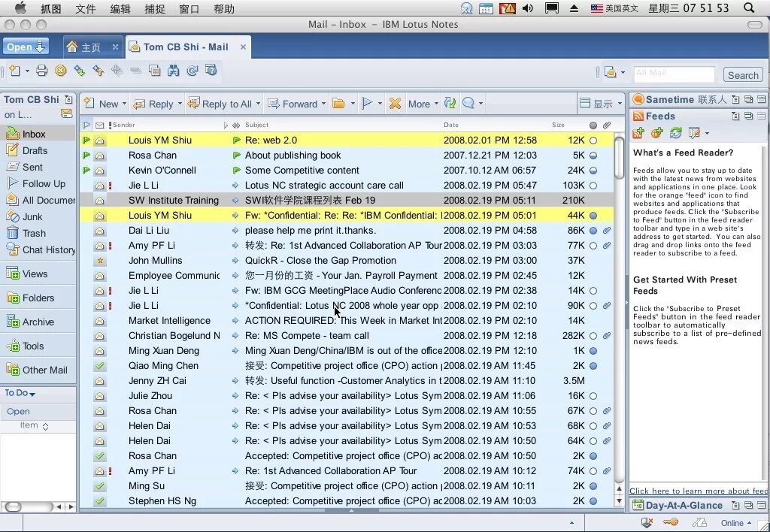The image size is (770, 532).
Task: Click status circle on Ming Xuan Deng row
Action: coord(593,351)
